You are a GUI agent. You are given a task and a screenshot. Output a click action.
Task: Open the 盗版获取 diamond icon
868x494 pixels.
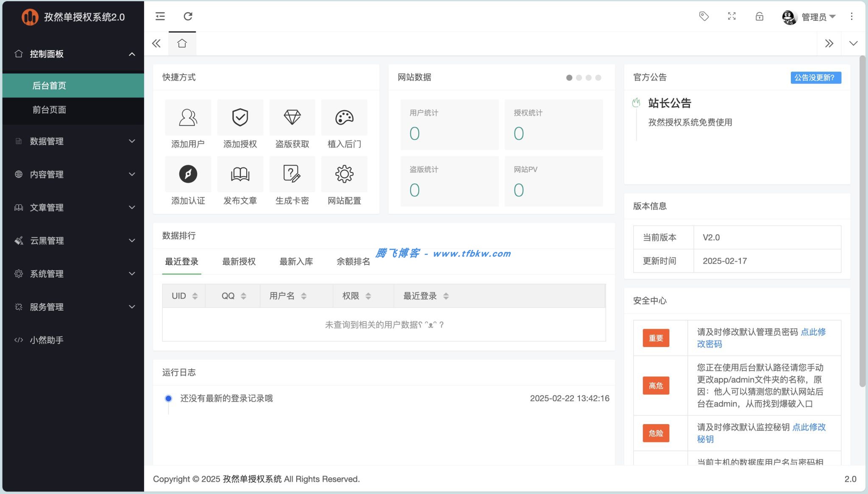point(292,118)
